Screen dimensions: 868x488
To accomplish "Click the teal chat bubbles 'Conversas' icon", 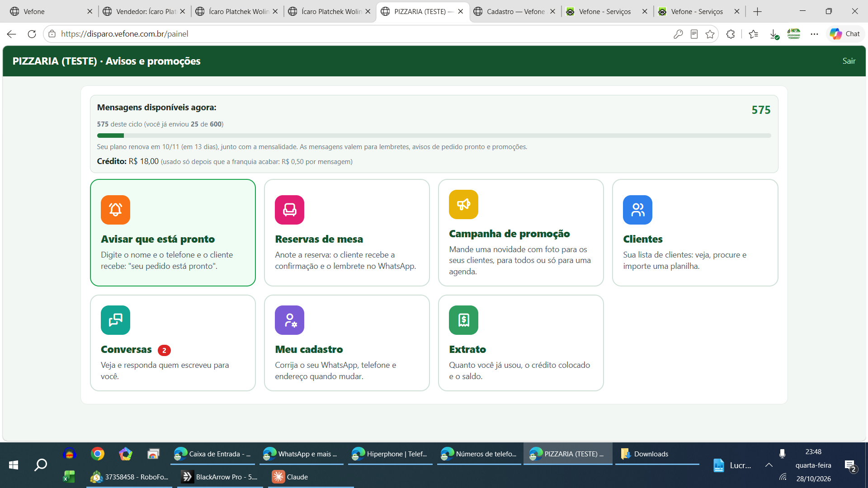I will (x=115, y=320).
